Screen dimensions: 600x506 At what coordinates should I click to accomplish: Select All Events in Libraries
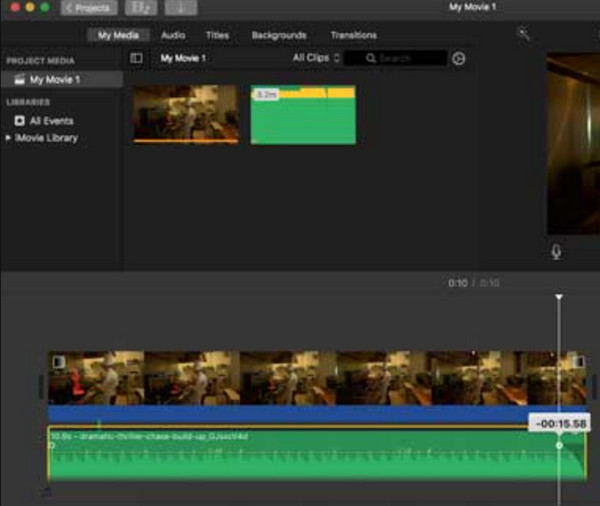tap(44, 121)
